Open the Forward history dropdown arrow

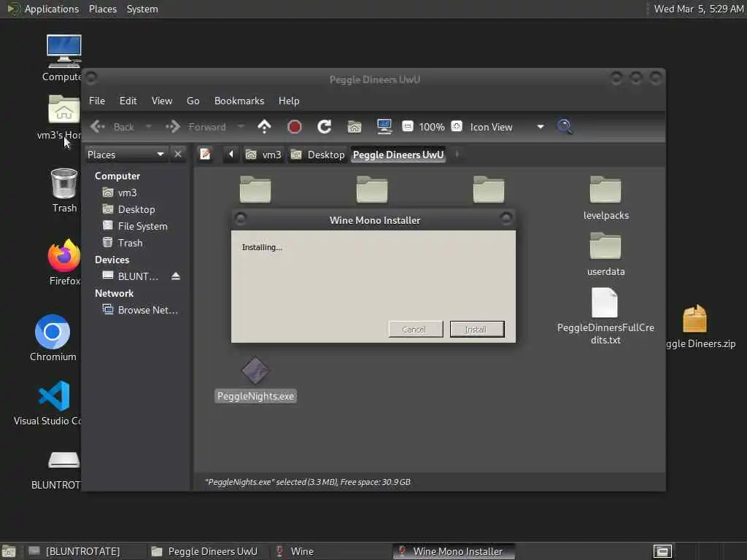241,127
